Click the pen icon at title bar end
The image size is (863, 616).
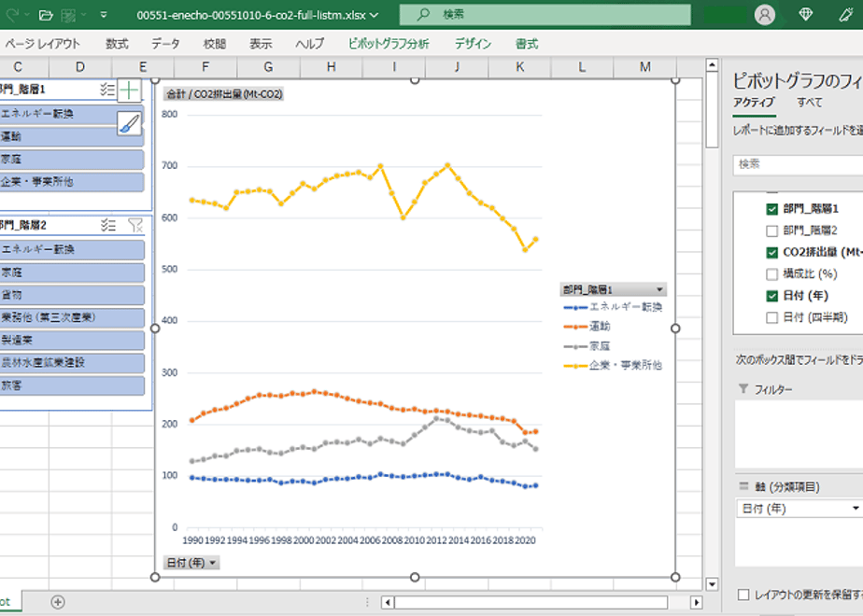click(846, 14)
